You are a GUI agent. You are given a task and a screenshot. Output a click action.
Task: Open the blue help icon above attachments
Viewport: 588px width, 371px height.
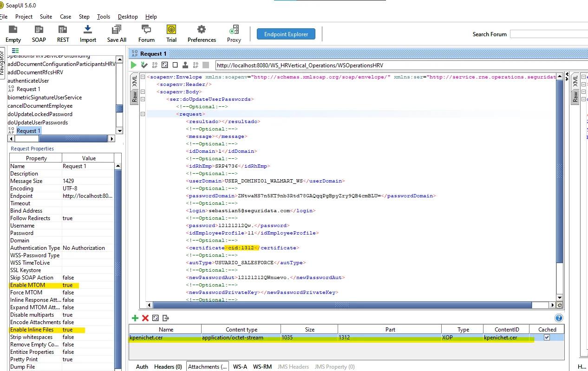click(x=559, y=318)
